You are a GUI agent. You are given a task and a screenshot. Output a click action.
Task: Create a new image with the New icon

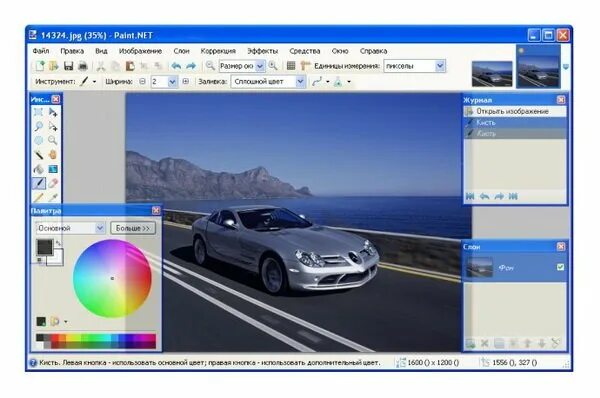[x=40, y=66]
